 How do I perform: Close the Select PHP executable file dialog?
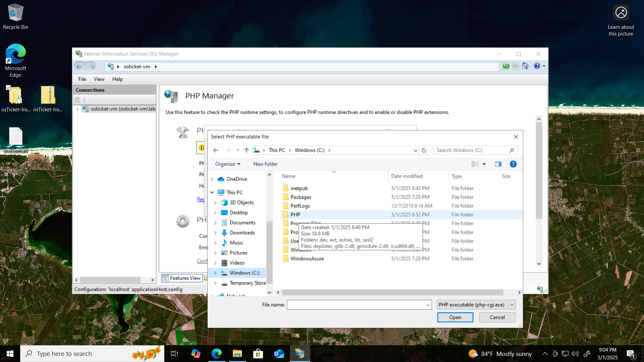[x=516, y=137]
